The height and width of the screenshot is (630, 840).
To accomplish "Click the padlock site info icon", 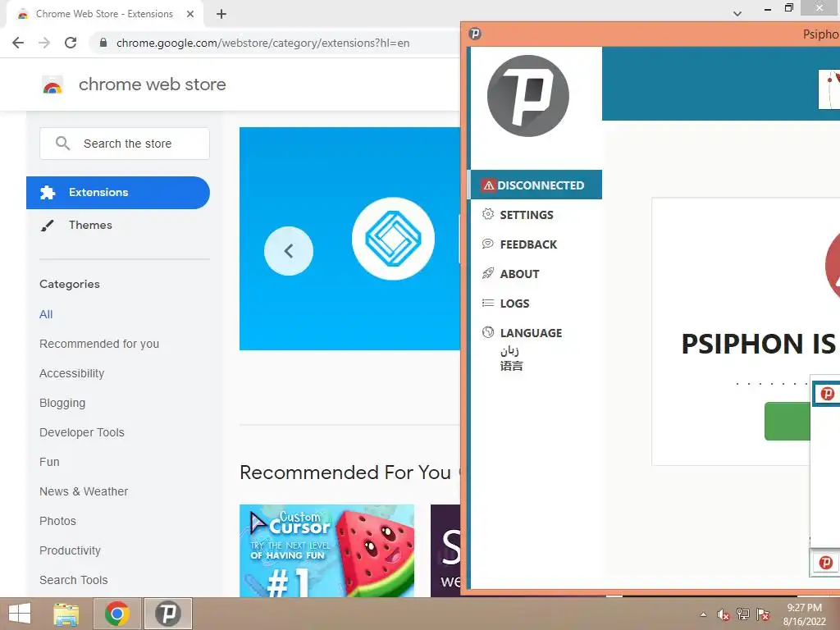I will click(103, 43).
